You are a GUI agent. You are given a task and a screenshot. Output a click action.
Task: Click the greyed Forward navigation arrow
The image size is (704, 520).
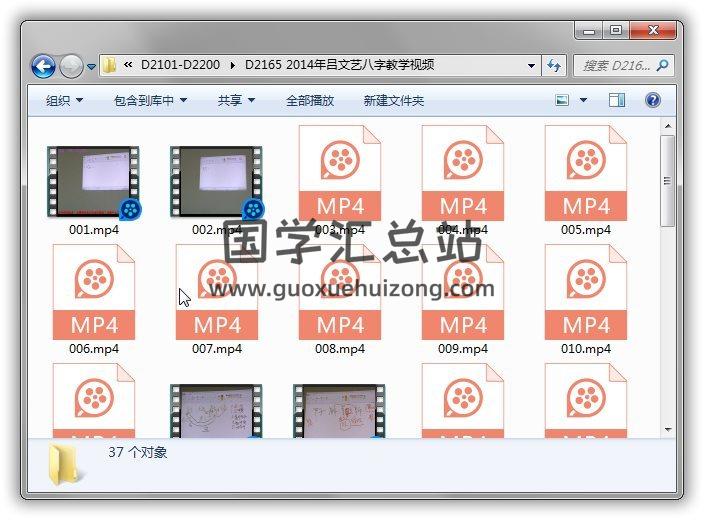pyautogui.click(x=71, y=66)
